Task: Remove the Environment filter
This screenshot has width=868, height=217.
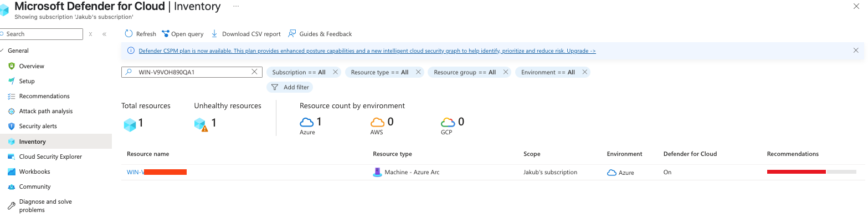Action: (x=585, y=72)
